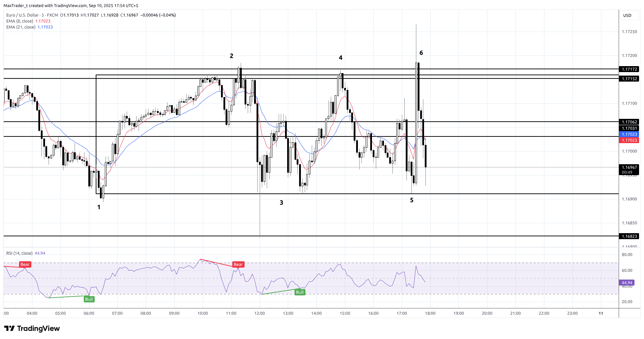Click the red Bear label near 11:00
Screen dimensions: 644x339
pos(238,264)
